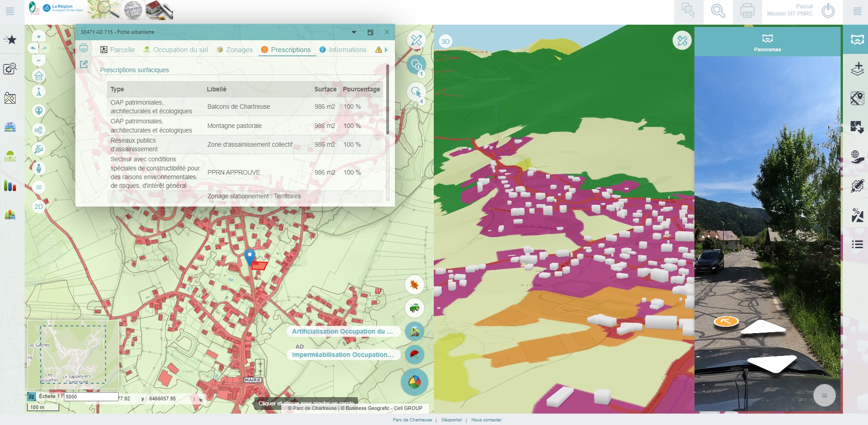
Task: Expand more tabs with right arrow
Action: click(386, 50)
